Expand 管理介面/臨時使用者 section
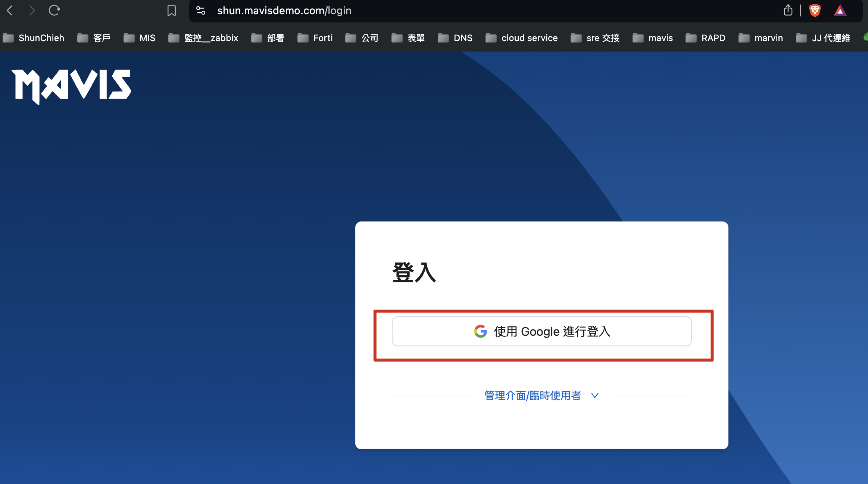 [533, 395]
